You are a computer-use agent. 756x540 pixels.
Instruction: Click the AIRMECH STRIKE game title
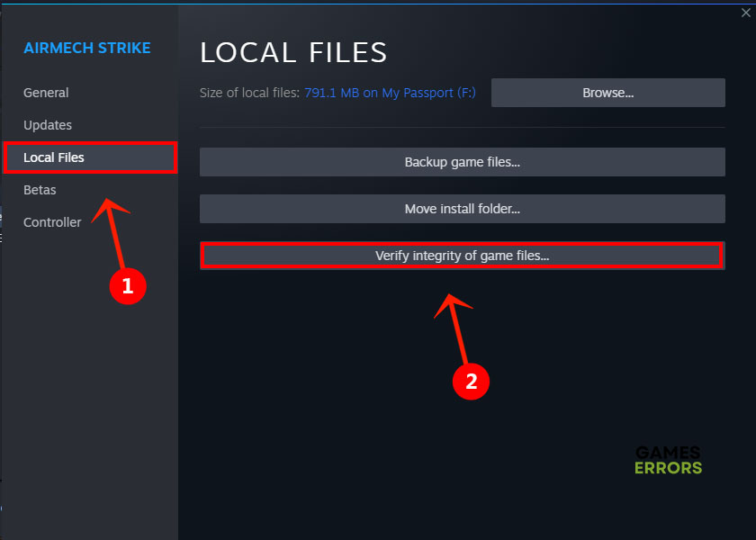point(87,49)
